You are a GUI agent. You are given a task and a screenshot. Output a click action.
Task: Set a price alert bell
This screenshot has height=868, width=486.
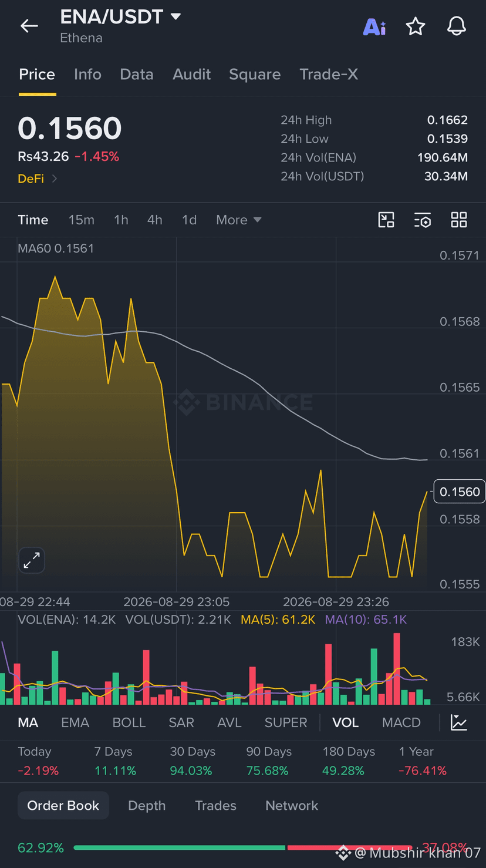457,26
